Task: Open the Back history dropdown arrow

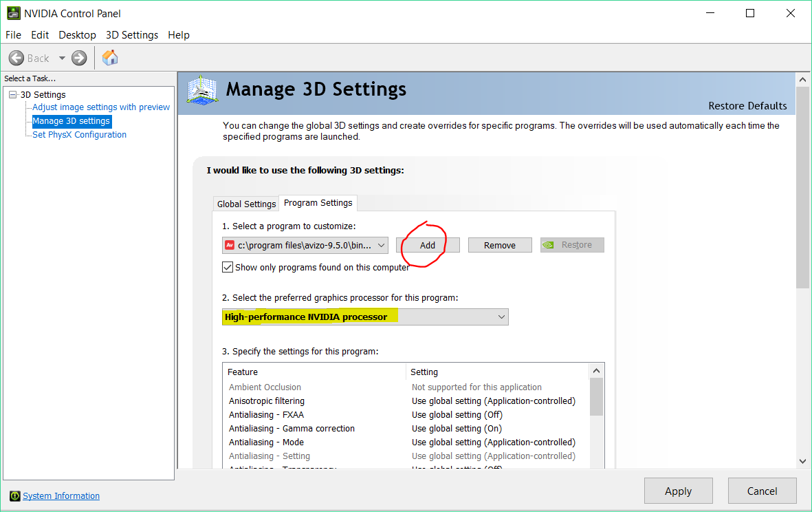Action: click(62, 58)
